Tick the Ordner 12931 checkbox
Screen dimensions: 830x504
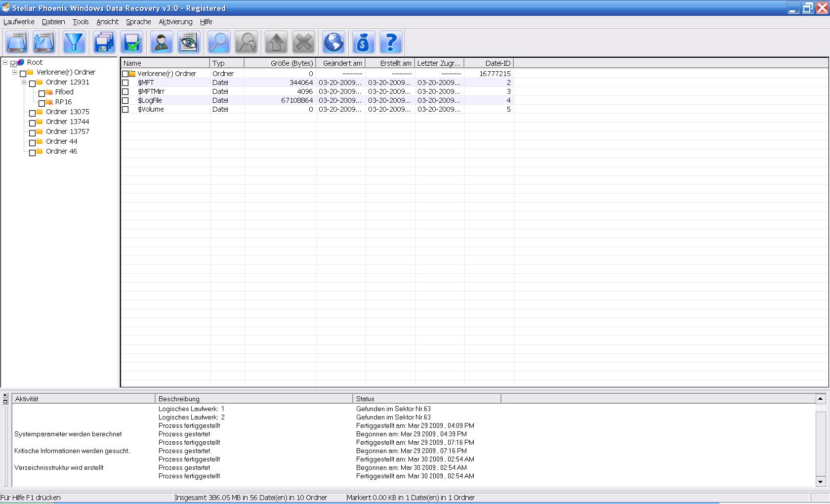tap(32, 84)
